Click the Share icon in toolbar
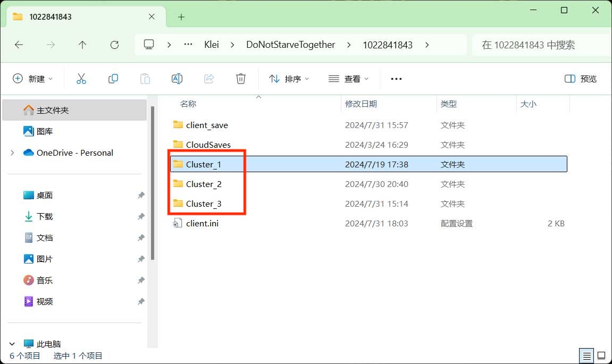 tap(209, 79)
